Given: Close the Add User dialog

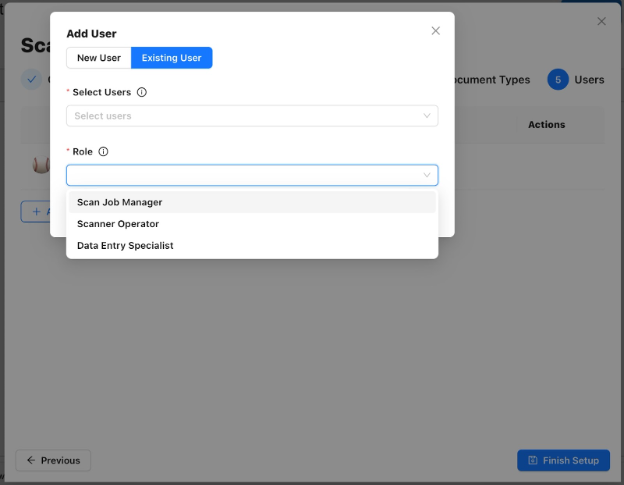Looking at the screenshot, I should pos(435,31).
